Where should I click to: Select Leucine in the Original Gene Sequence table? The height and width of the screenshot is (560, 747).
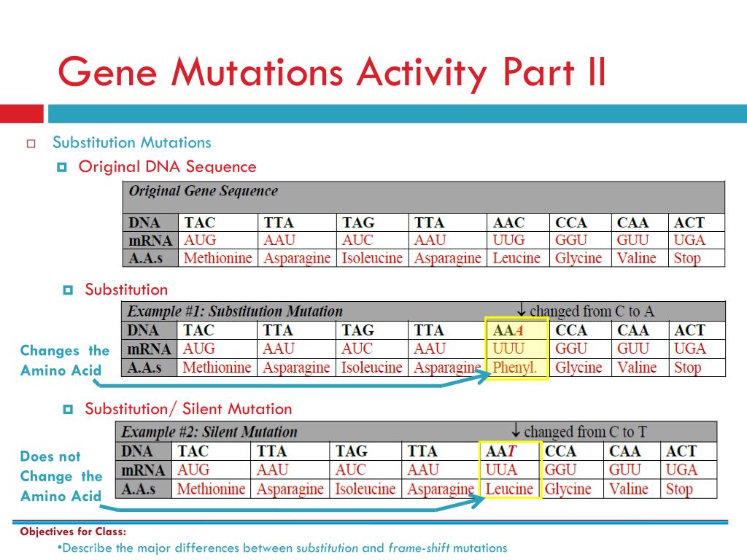click(x=516, y=258)
